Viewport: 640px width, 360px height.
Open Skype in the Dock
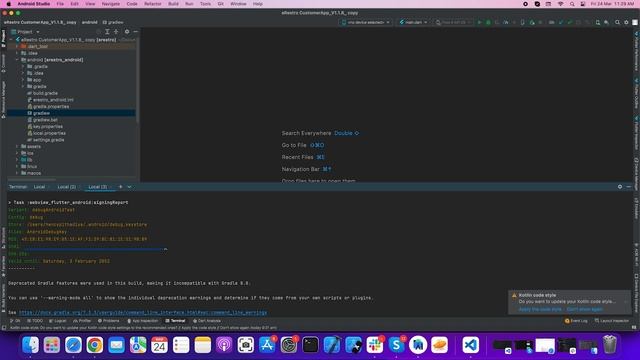(x=396, y=345)
